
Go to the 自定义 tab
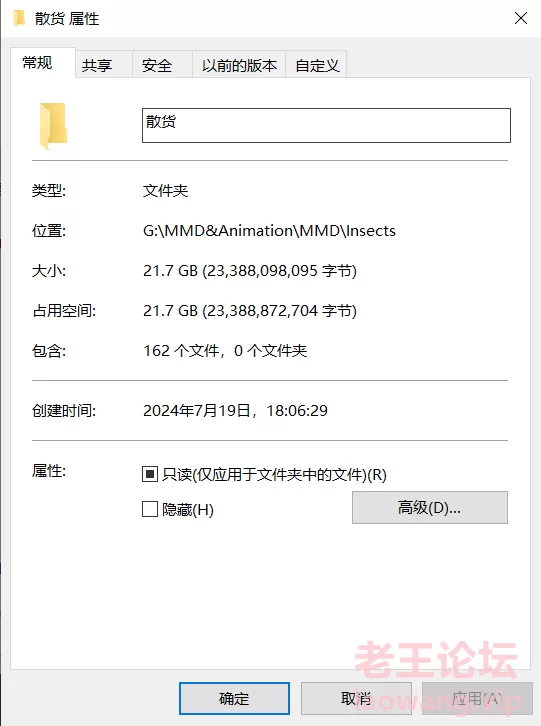click(317, 65)
